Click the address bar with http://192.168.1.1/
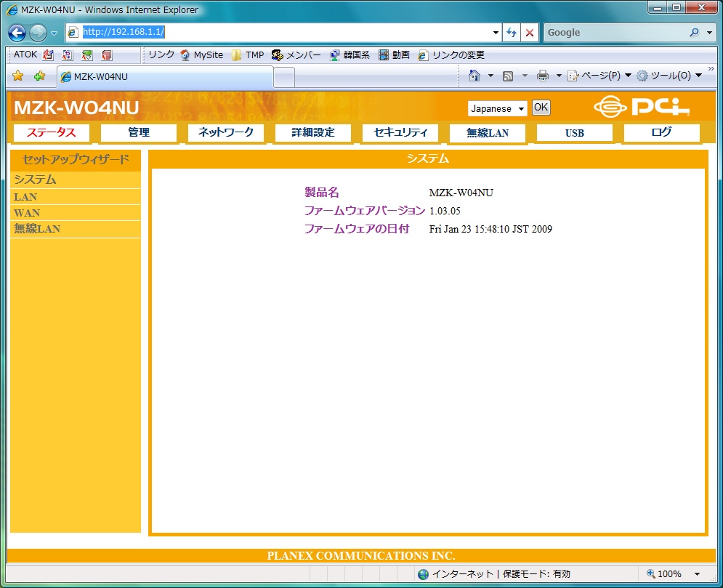Image resolution: width=723 pixels, height=588 pixels. pyautogui.click(x=283, y=32)
